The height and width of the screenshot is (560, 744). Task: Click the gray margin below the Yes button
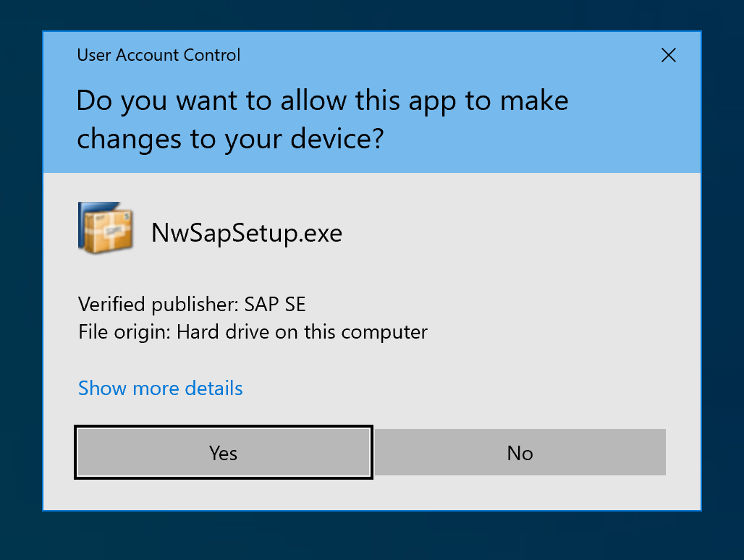point(223,494)
